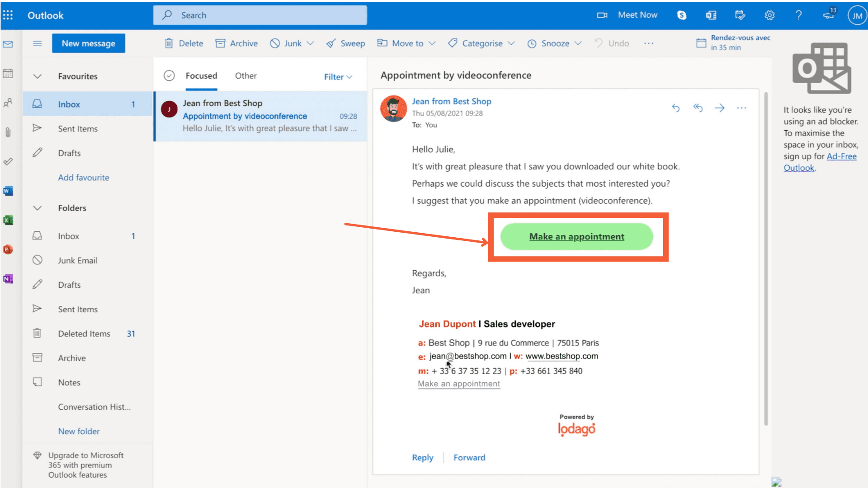This screenshot has height=488, width=868.
Task: Switch to the Focused tab
Action: pyautogui.click(x=201, y=76)
